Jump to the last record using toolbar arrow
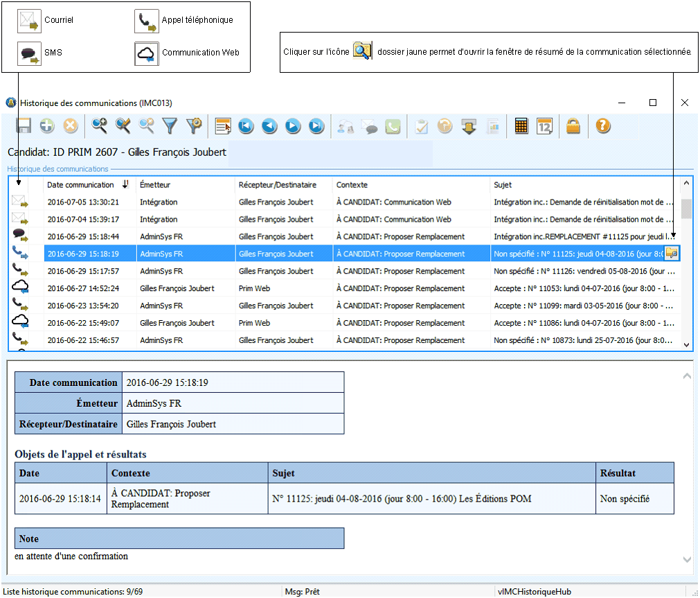 [316, 126]
